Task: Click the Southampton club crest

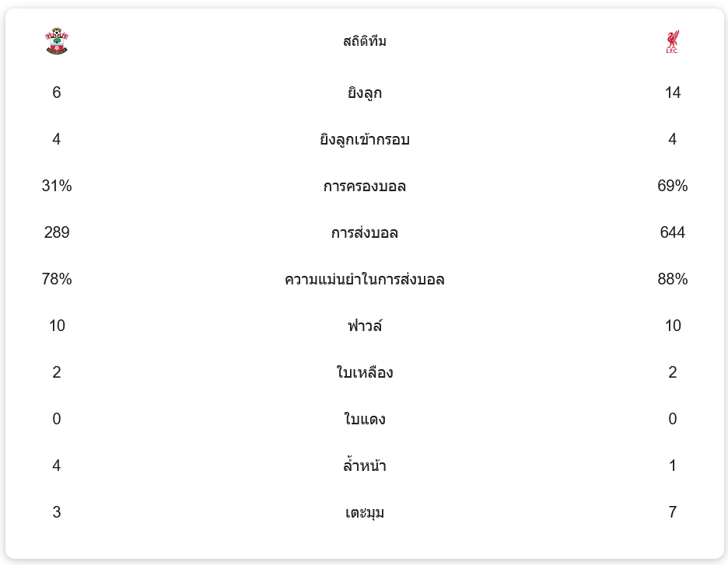Action: pos(57,41)
